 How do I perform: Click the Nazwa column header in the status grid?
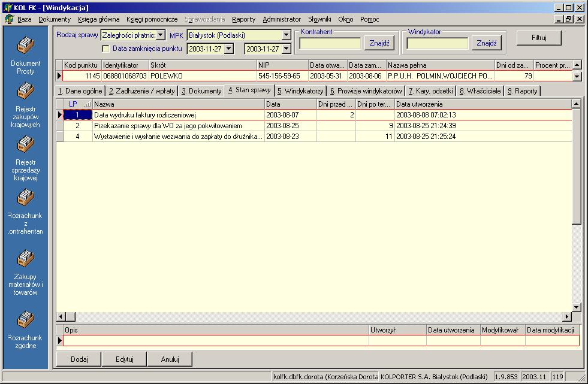point(179,104)
